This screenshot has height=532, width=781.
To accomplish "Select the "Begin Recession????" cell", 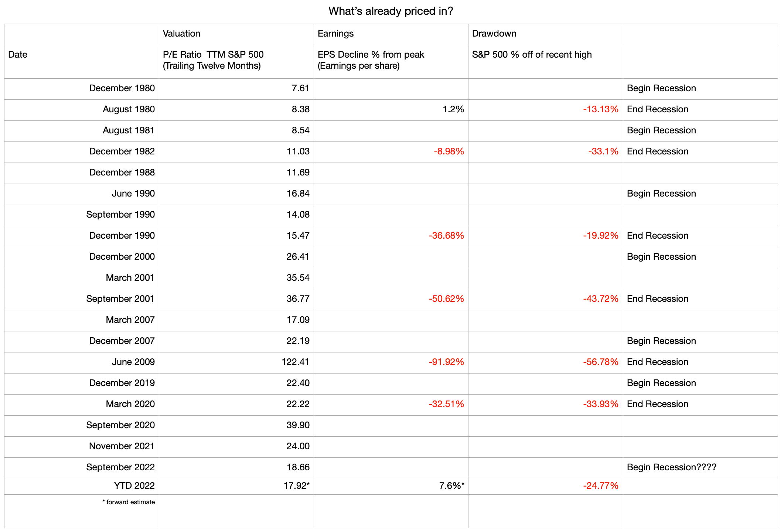I will tap(671, 467).
